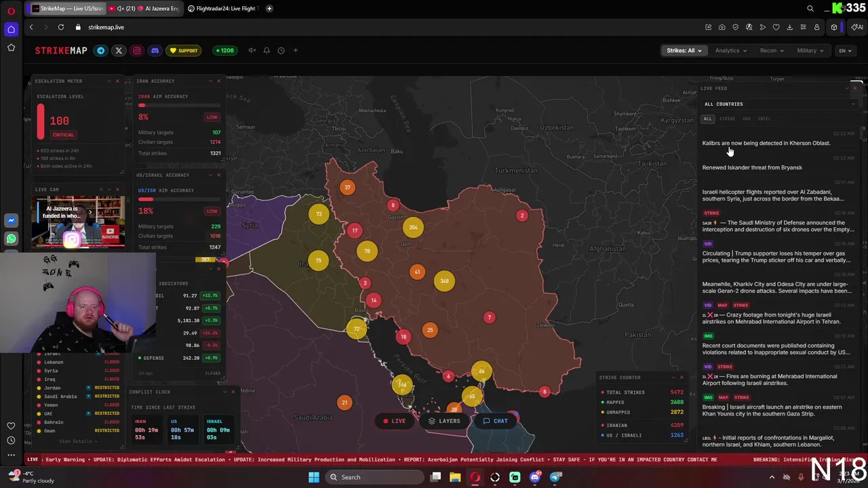This screenshot has width=868, height=488.
Task: Collapse the Iran Accuracy panel
Action: pos(210,81)
